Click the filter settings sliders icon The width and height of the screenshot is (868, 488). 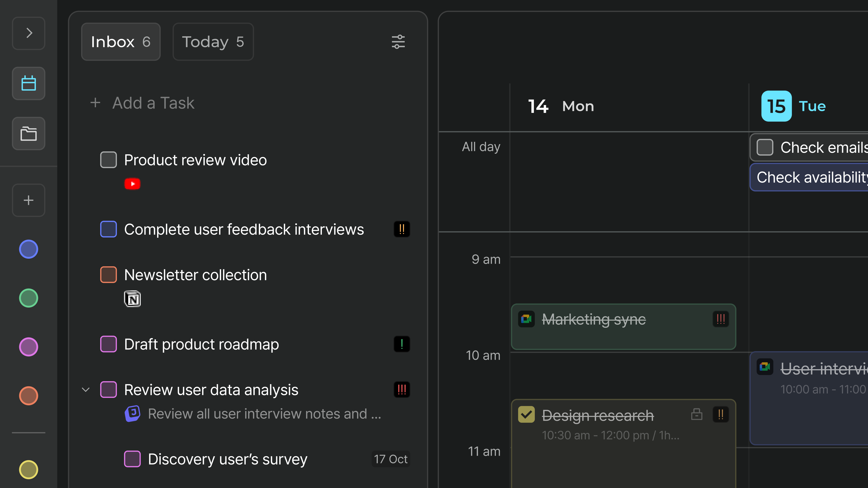pos(398,42)
